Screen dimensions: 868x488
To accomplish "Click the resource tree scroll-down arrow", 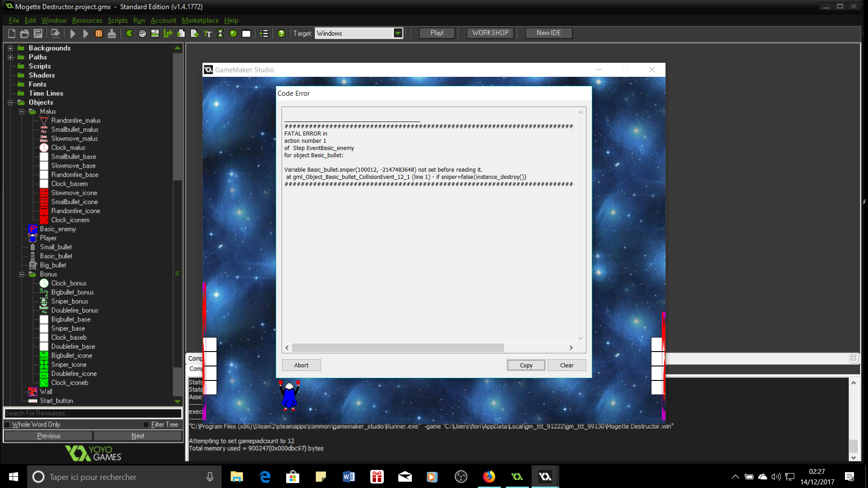I will pyautogui.click(x=177, y=401).
